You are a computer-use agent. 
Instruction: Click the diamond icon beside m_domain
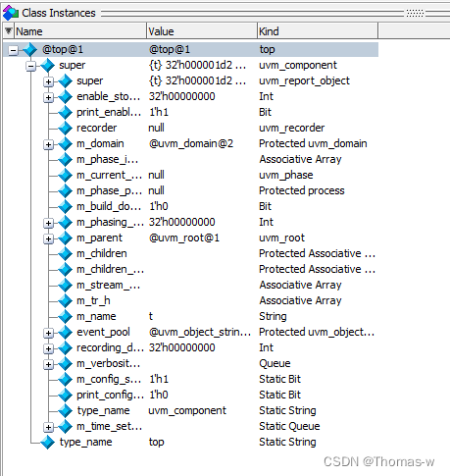65,144
